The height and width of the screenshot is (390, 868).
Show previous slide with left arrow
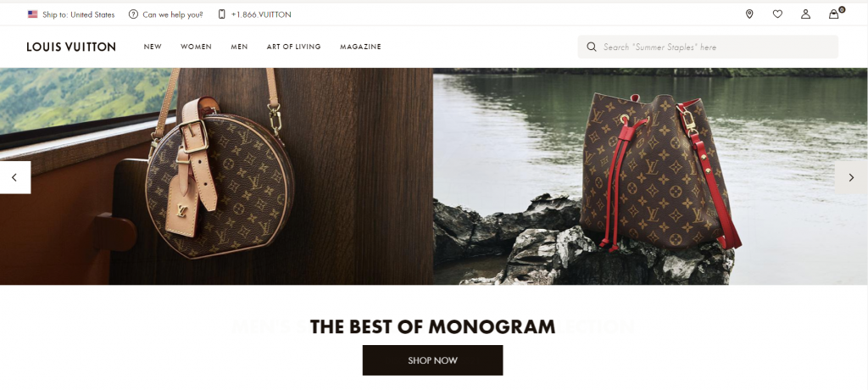tap(15, 177)
